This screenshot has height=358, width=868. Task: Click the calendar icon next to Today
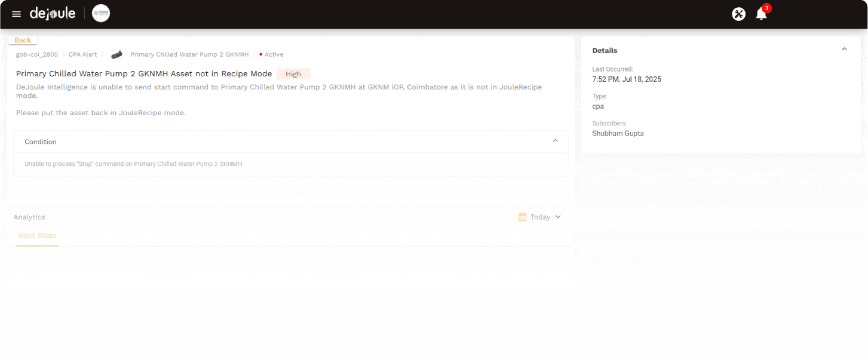(x=523, y=217)
